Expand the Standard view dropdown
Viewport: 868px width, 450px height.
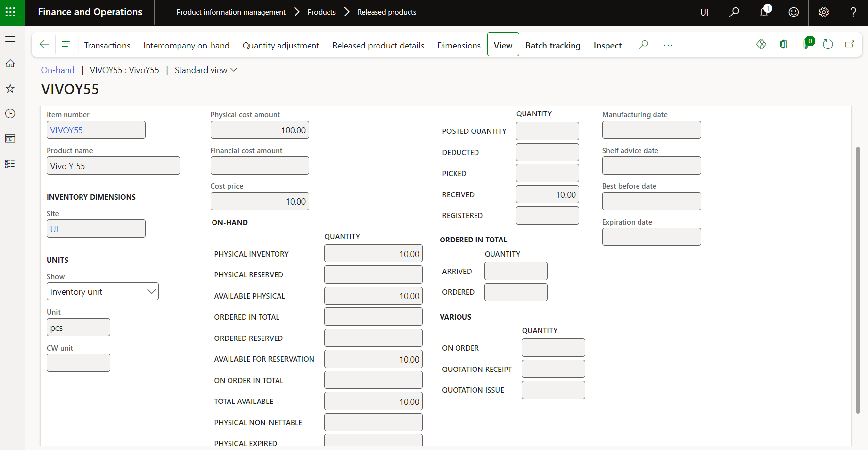click(x=206, y=70)
